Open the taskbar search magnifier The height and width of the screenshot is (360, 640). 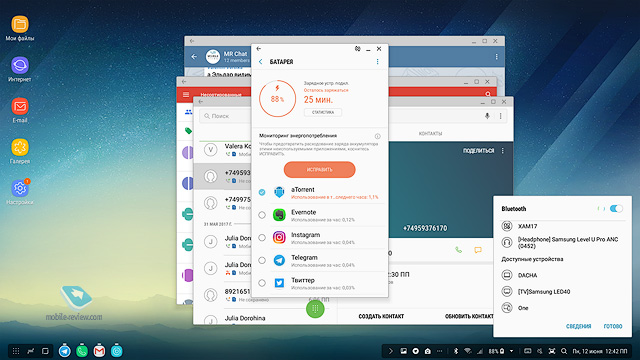564,351
